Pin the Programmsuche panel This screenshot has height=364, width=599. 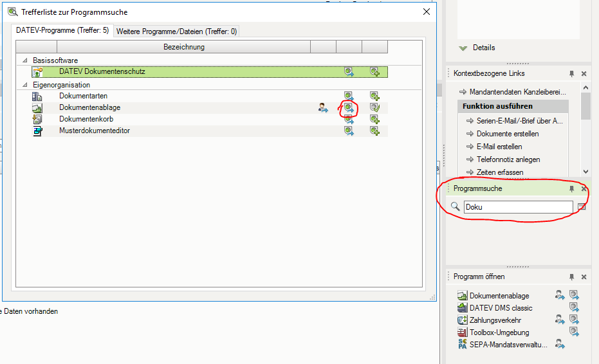[571, 188]
